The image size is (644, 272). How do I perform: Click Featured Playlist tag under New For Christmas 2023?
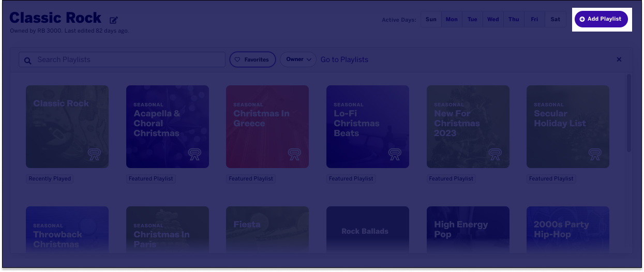click(x=451, y=178)
